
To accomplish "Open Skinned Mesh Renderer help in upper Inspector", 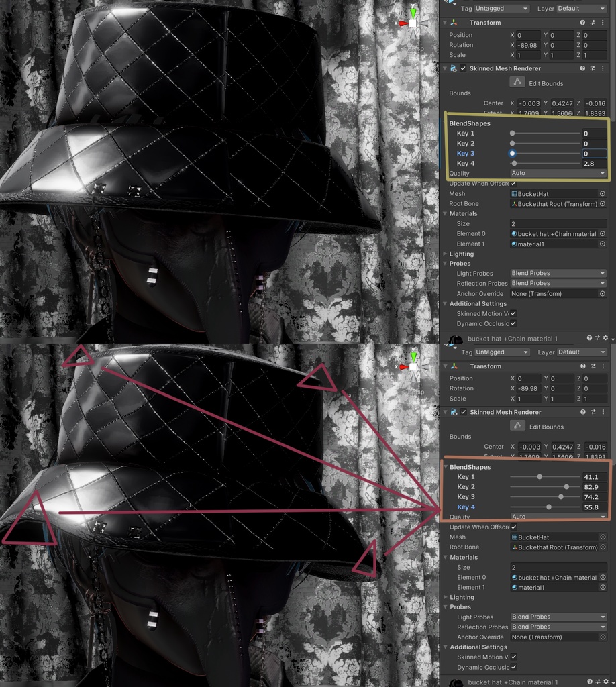I will [582, 68].
